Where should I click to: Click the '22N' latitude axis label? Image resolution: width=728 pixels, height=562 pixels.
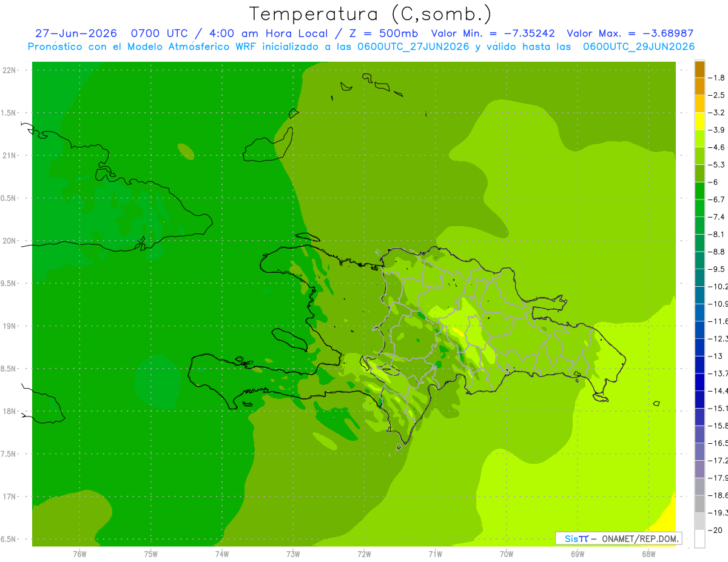click(x=10, y=70)
